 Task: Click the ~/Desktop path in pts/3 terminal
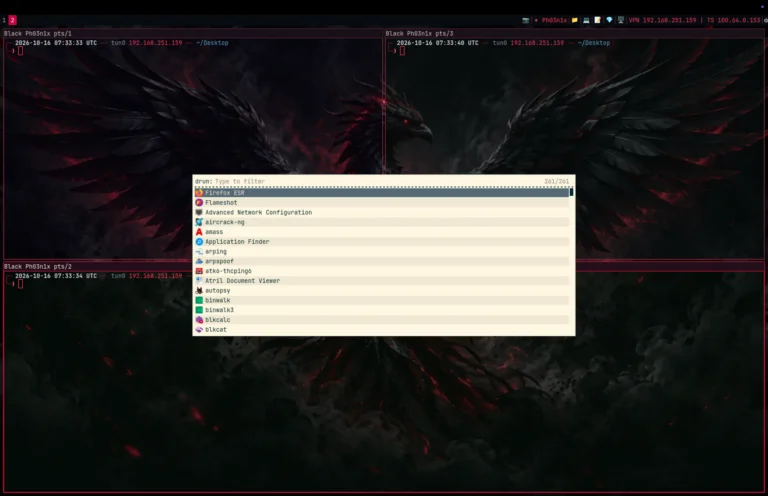(594, 43)
